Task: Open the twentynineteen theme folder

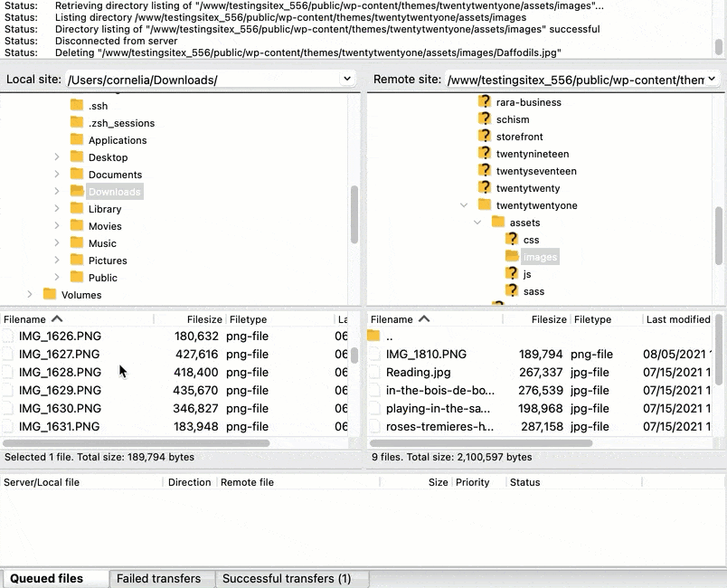Action: 532,153
